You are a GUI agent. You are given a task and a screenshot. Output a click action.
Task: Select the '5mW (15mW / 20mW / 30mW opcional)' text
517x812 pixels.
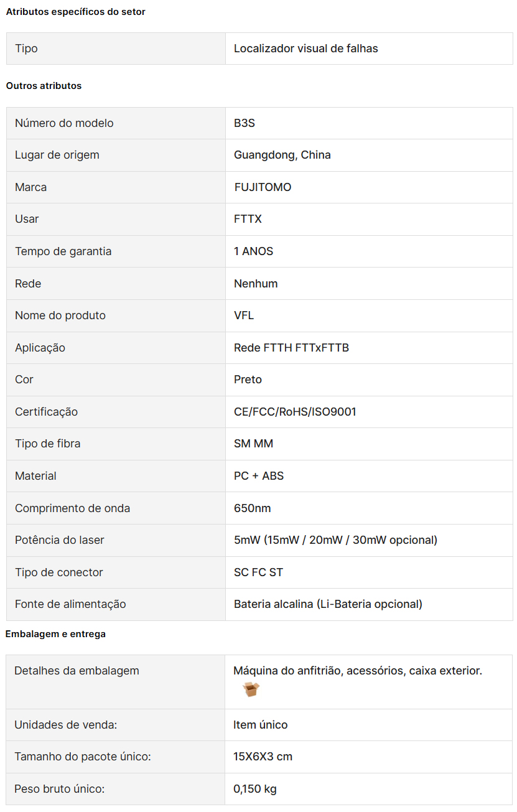click(x=336, y=540)
